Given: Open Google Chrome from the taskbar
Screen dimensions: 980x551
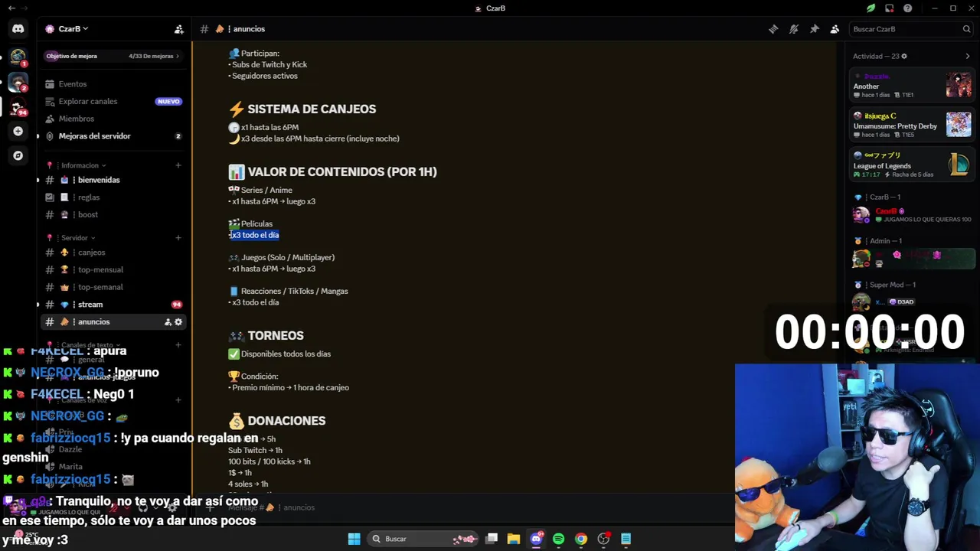Looking at the screenshot, I should pyautogui.click(x=581, y=539).
